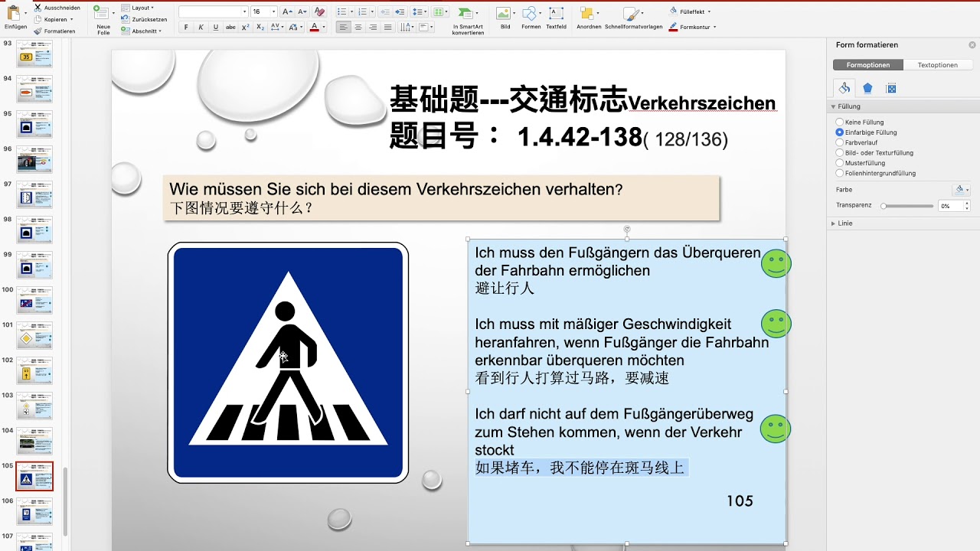Open the Abschnitt dropdown
This screenshot has width=980, height=551.
coord(142,31)
